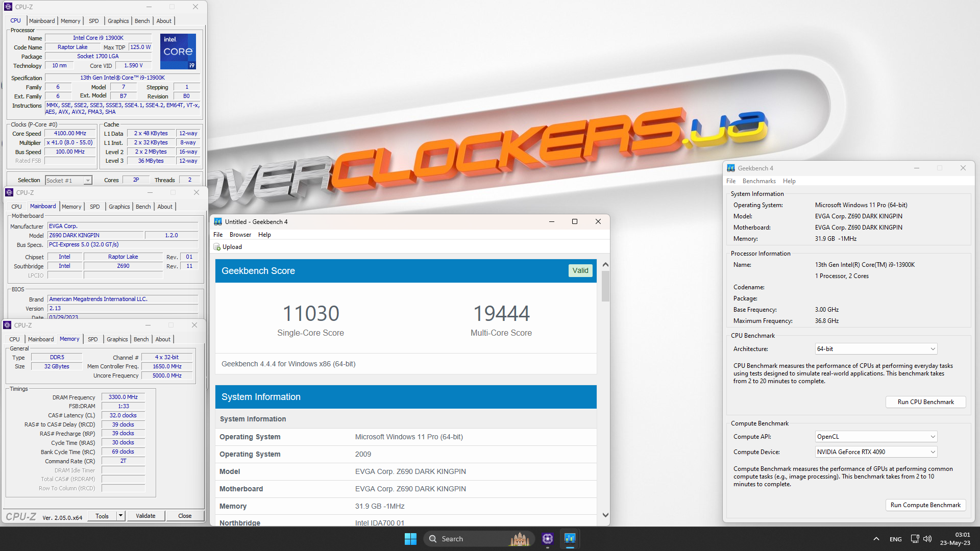Click Run CPU Benchmark button
The height and width of the screenshot is (551, 980).
925,402
